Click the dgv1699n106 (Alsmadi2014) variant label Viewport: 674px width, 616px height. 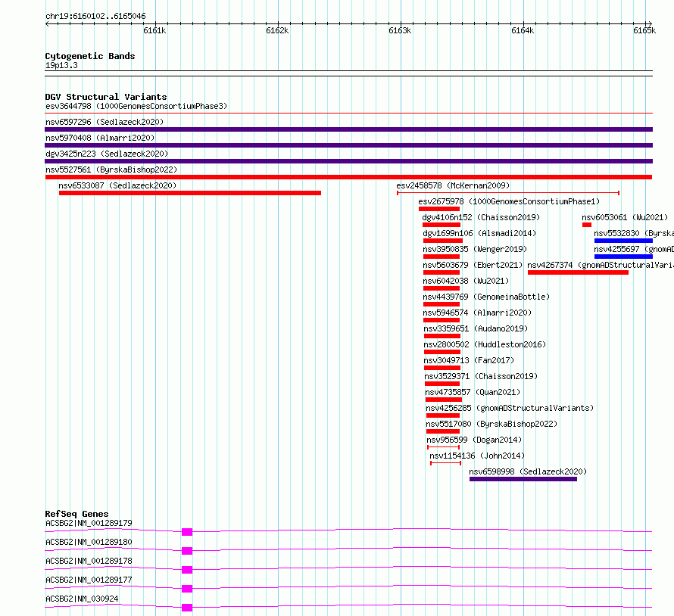[479, 233]
